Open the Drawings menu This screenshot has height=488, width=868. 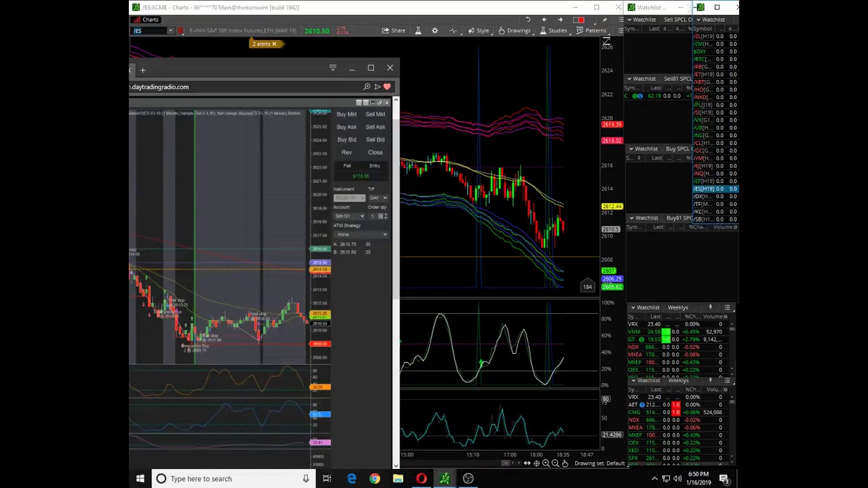click(514, 30)
